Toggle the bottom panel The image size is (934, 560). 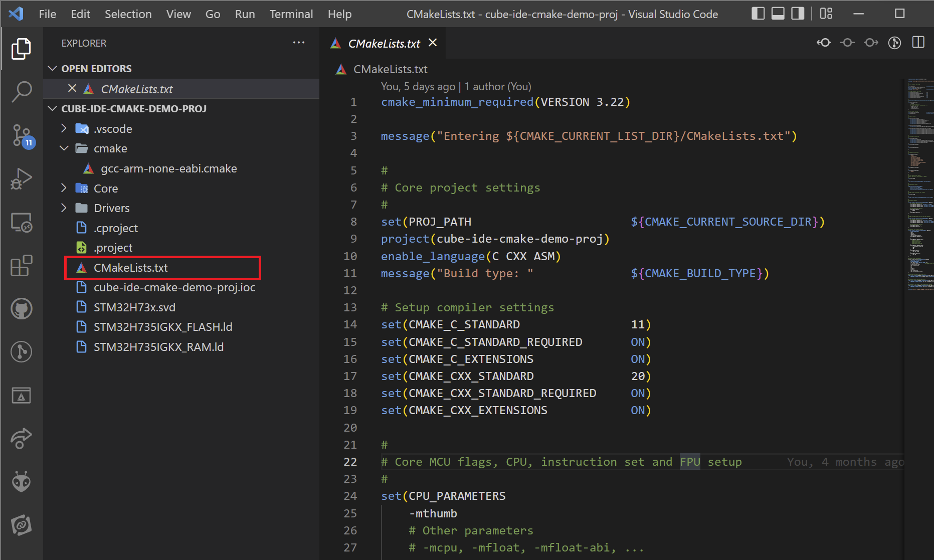pyautogui.click(x=778, y=14)
